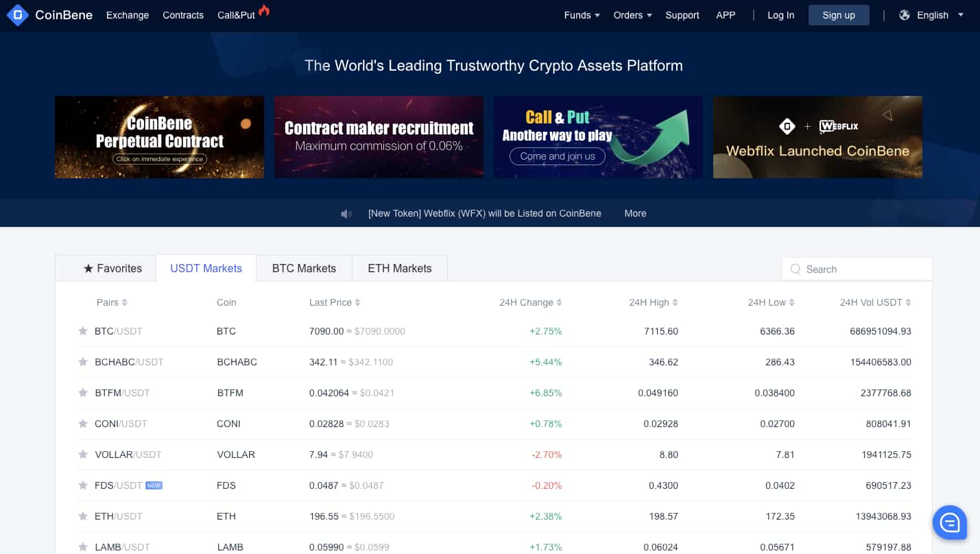This screenshot has width=980, height=554.
Task: Open the Webflix Launched CoinBene banner
Action: [817, 137]
